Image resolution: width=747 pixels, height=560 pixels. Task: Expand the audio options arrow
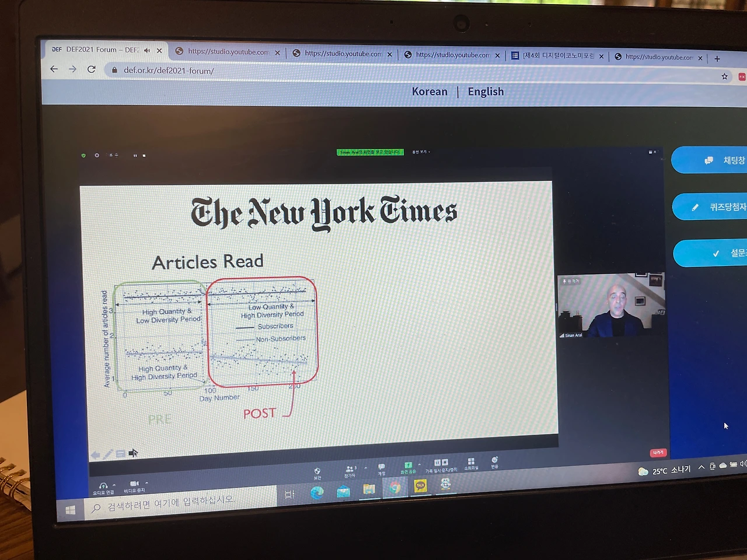point(114,485)
